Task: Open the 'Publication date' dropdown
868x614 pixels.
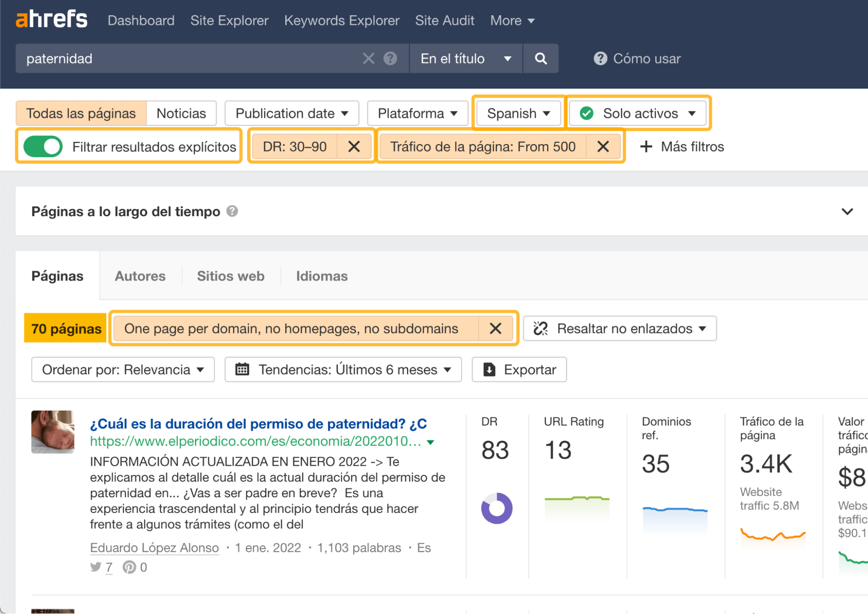Action: (x=291, y=113)
